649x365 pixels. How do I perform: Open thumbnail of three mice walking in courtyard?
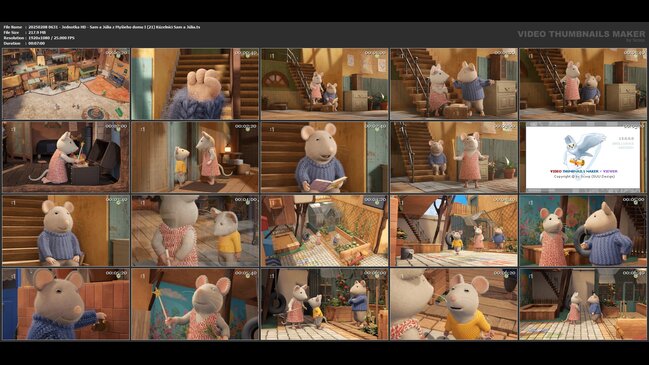pos(454,231)
